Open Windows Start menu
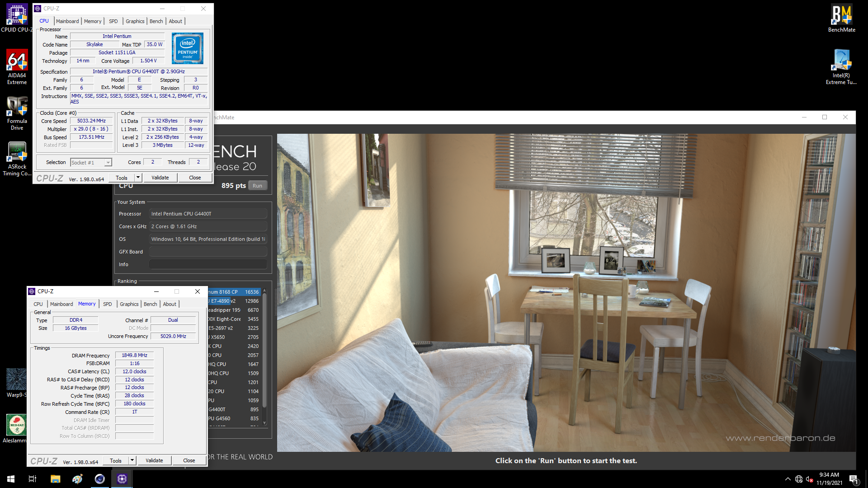The image size is (868, 488). tap(11, 479)
